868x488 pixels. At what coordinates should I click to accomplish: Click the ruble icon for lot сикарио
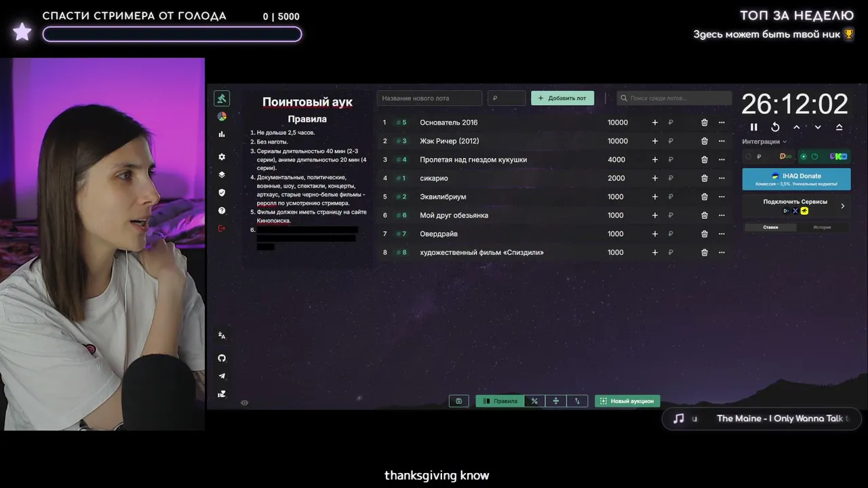671,178
